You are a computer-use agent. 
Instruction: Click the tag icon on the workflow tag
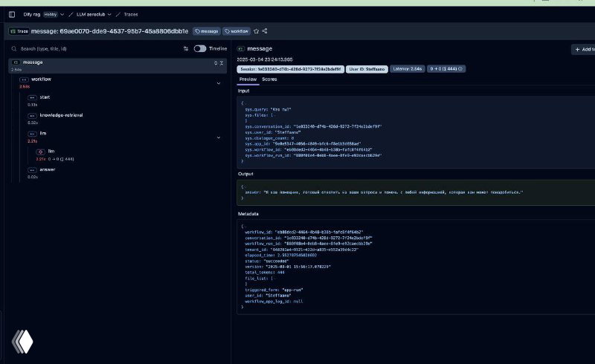(x=227, y=31)
